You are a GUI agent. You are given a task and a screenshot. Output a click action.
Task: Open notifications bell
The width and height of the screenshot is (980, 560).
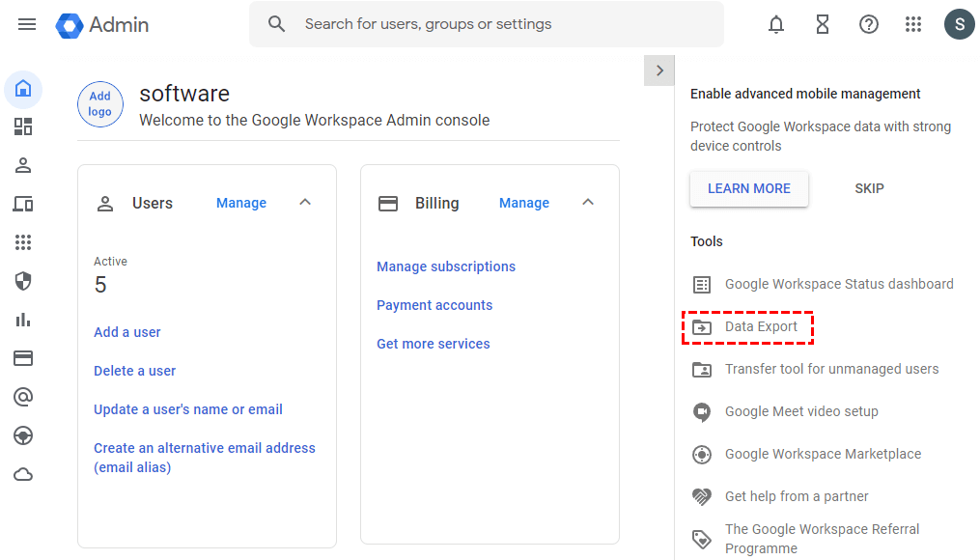click(x=776, y=24)
